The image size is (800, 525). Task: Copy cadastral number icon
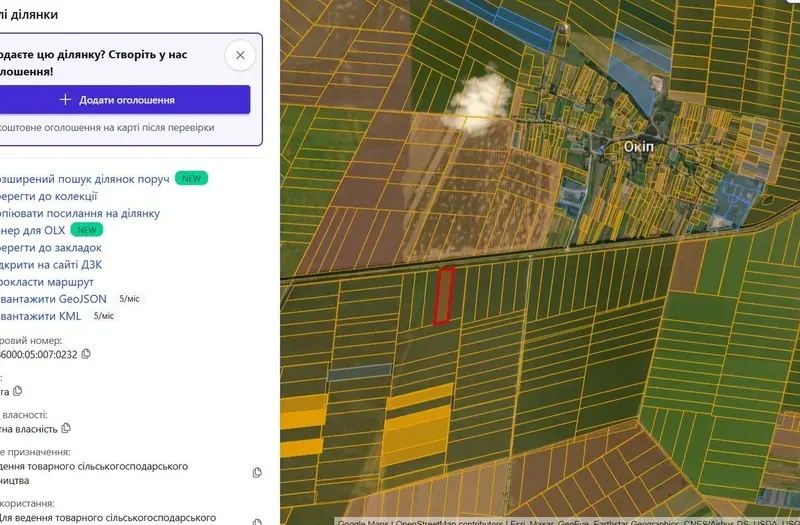[86, 354]
